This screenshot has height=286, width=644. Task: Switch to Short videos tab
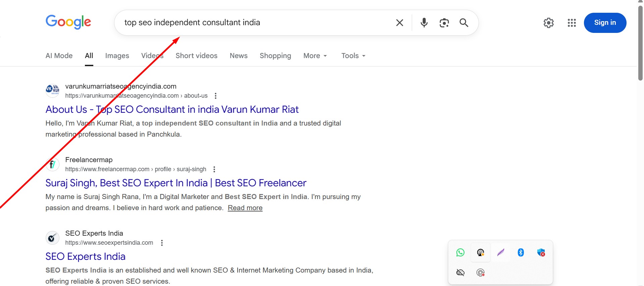[196, 56]
